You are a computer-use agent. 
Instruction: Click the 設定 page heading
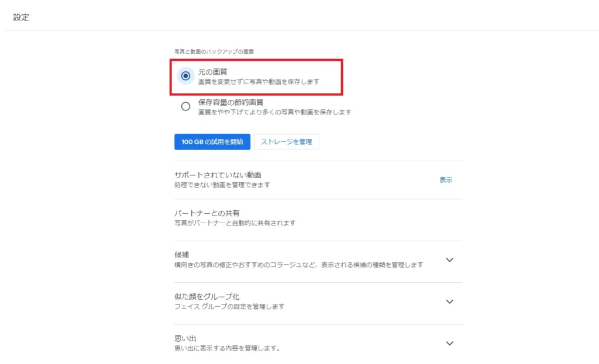[x=21, y=17]
